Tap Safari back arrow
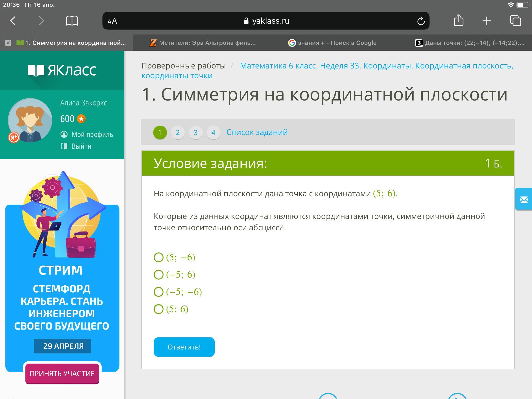 point(13,21)
